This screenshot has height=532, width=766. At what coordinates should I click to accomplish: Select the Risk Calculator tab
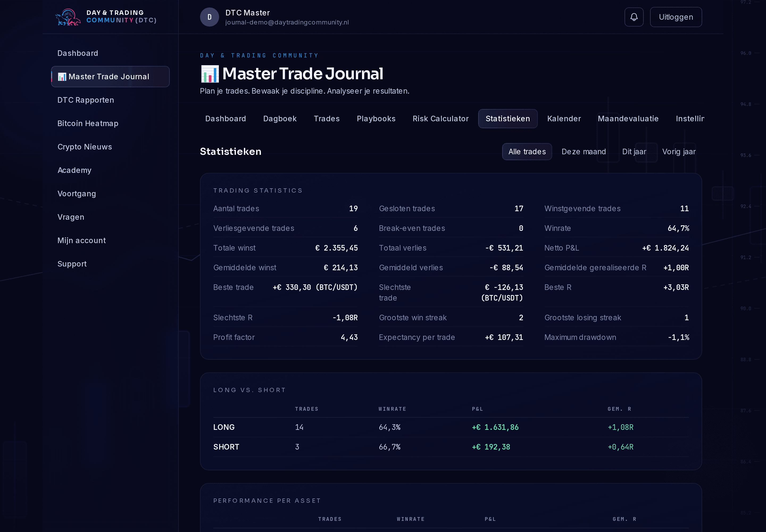[441, 119]
